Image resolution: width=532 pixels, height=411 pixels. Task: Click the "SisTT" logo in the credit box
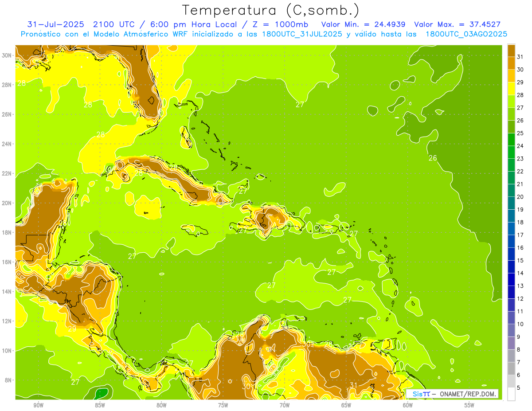tap(421, 394)
